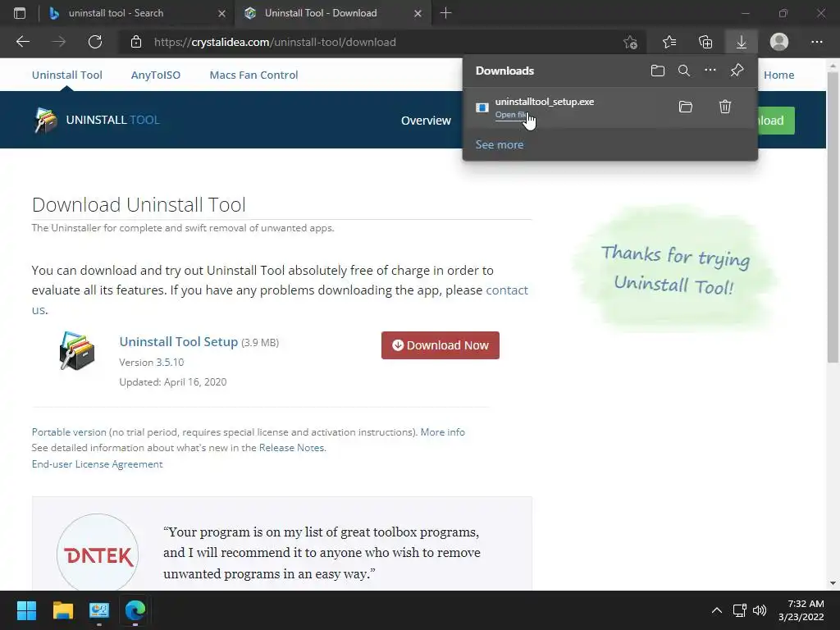Pin the Downloads panel

(737, 71)
